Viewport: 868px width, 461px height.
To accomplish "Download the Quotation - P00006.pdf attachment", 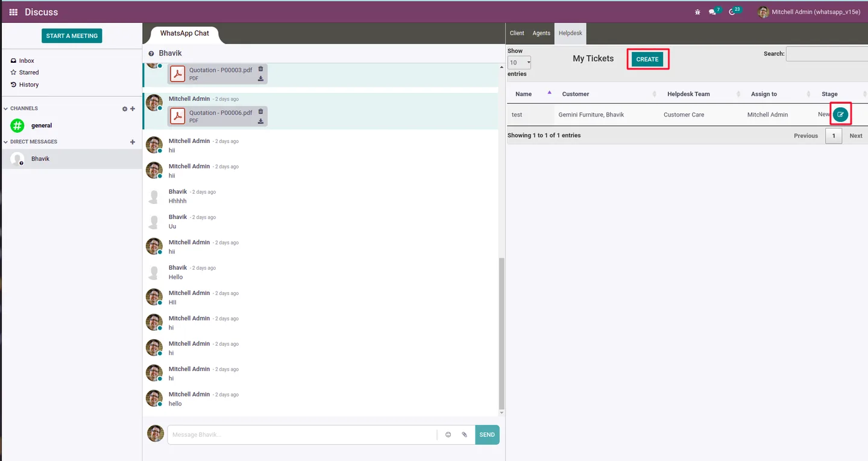I will 261,121.
